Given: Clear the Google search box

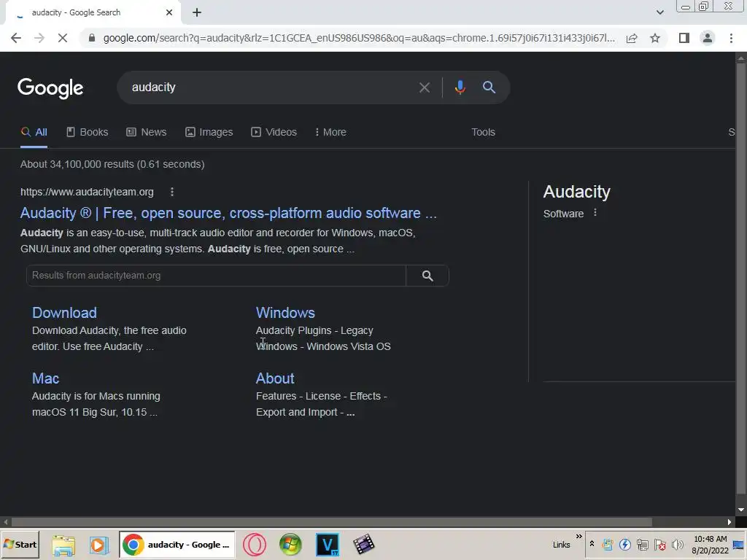Looking at the screenshot, I should click(424, 87).
